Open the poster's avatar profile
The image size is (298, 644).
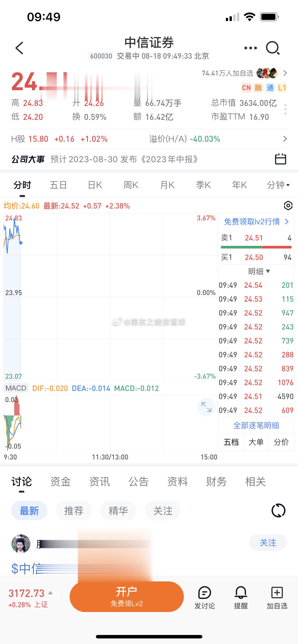21,544
